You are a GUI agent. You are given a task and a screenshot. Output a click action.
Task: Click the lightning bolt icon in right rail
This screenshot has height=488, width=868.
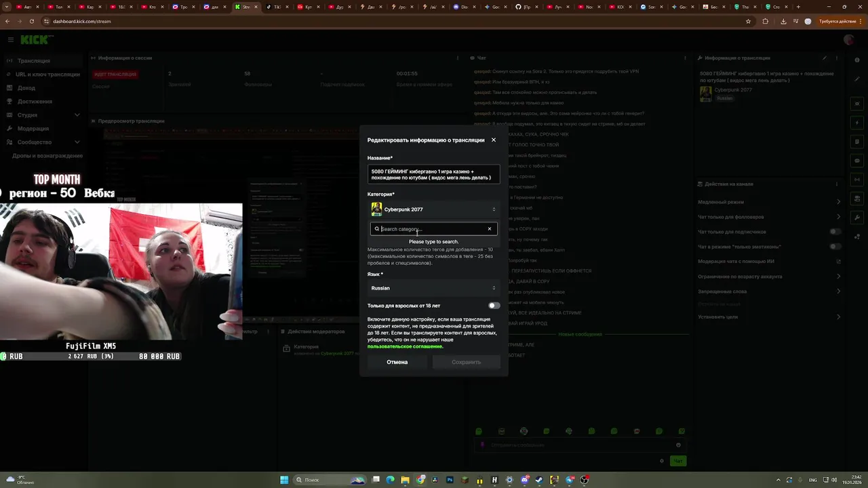857,123
